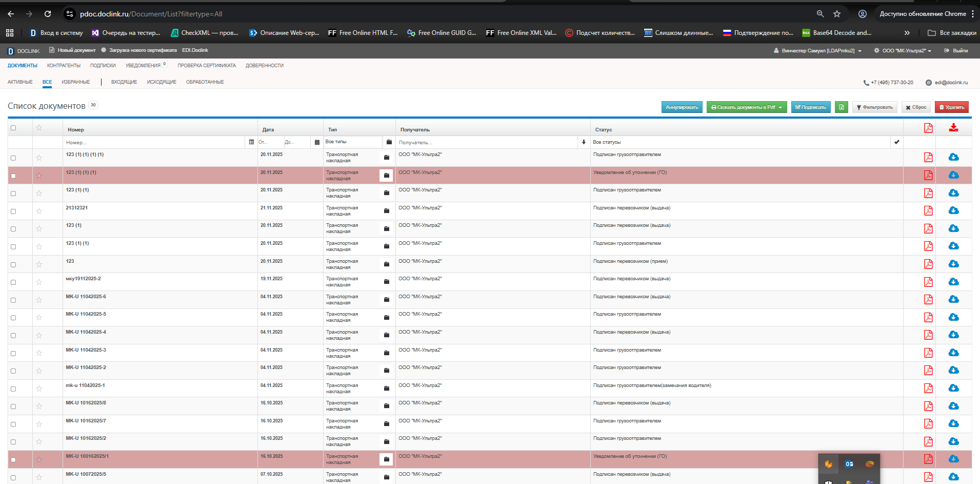This screenshot has height=484, width=980.
Task: Show more bookmarks with chevron
Action: [x=907, y=33]
